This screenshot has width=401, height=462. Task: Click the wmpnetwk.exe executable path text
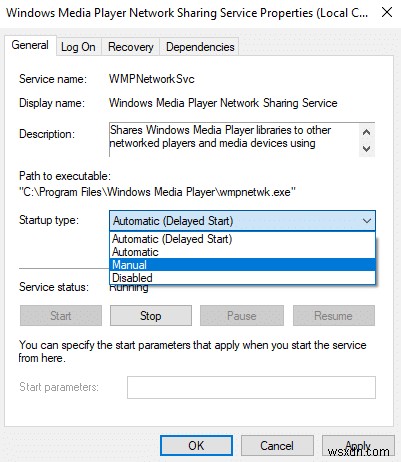coord(157,192)
